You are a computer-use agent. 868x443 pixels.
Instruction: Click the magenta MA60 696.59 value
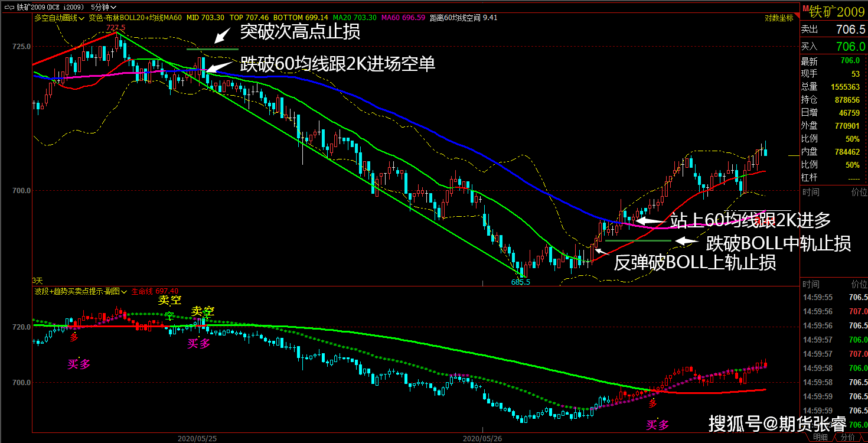tap(403, 18)
